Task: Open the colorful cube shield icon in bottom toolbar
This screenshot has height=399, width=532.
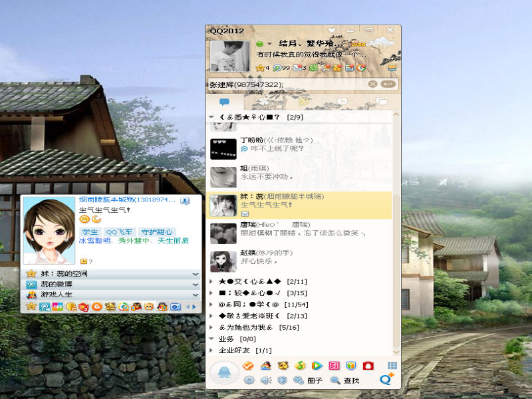Action: (351, 365)
